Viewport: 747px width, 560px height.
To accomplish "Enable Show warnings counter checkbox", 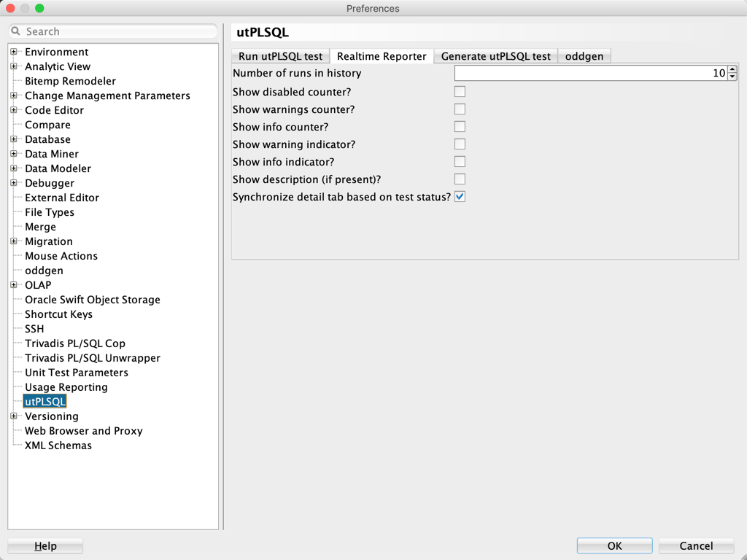I will (460, 109).
